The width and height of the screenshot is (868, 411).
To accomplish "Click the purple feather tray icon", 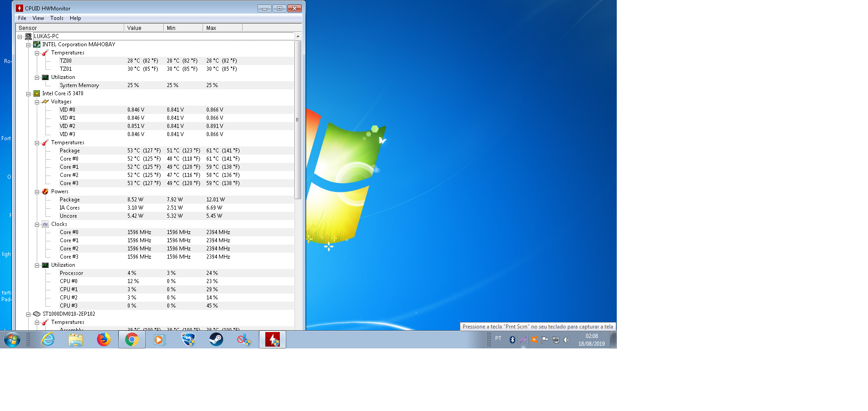I will pyautogui.click(x=523, y=340).
